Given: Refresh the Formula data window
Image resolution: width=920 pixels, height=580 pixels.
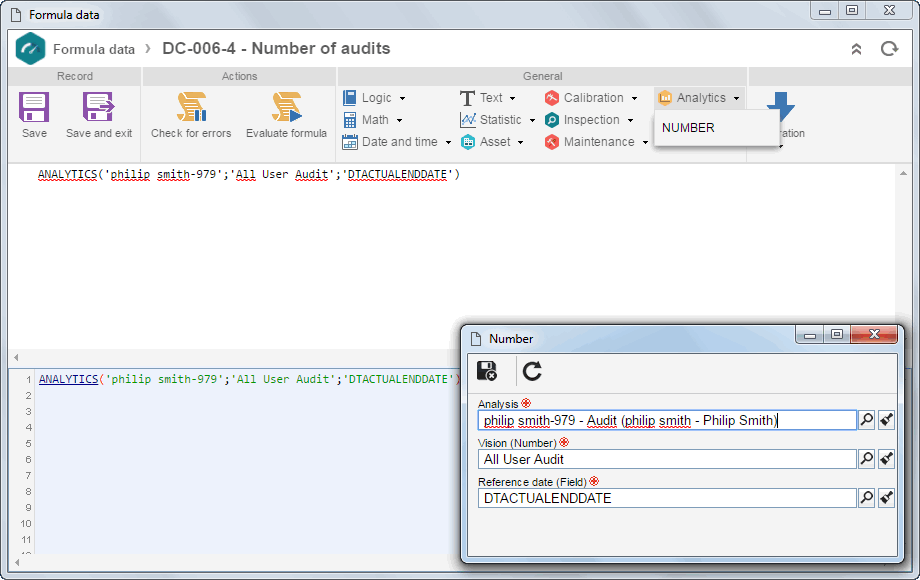Looking at the screenshot, I should pos(889,49).
